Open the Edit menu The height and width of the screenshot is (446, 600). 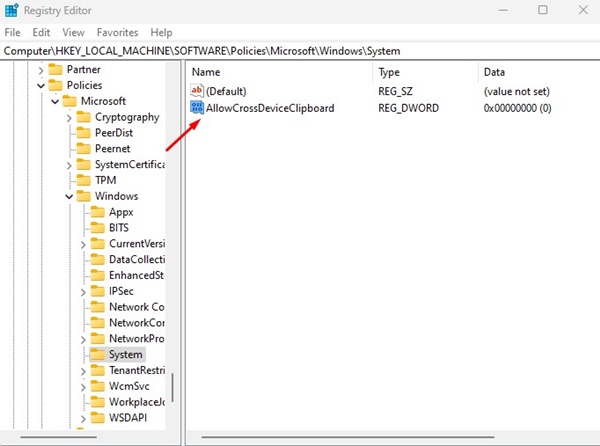41,33
